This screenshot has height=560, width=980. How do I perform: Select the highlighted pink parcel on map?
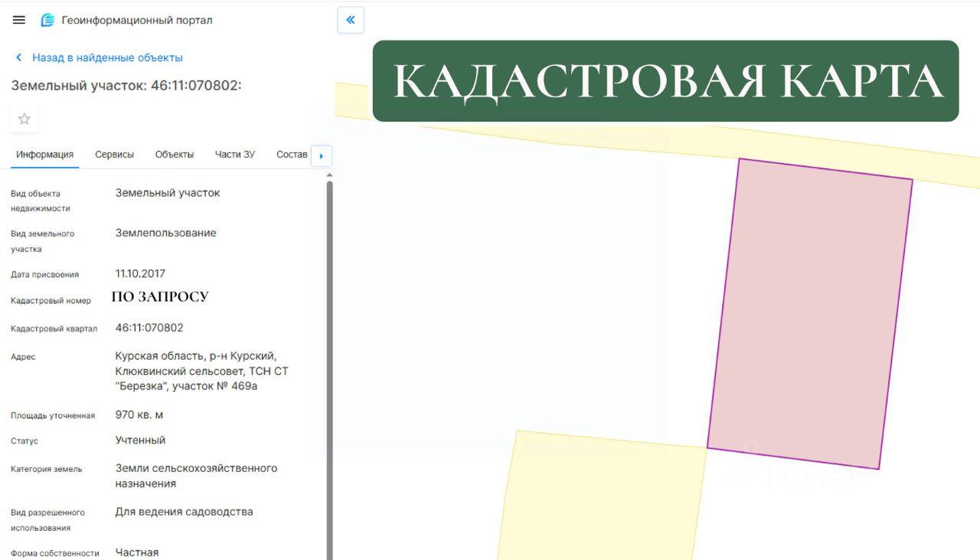(x=810, y=314)
